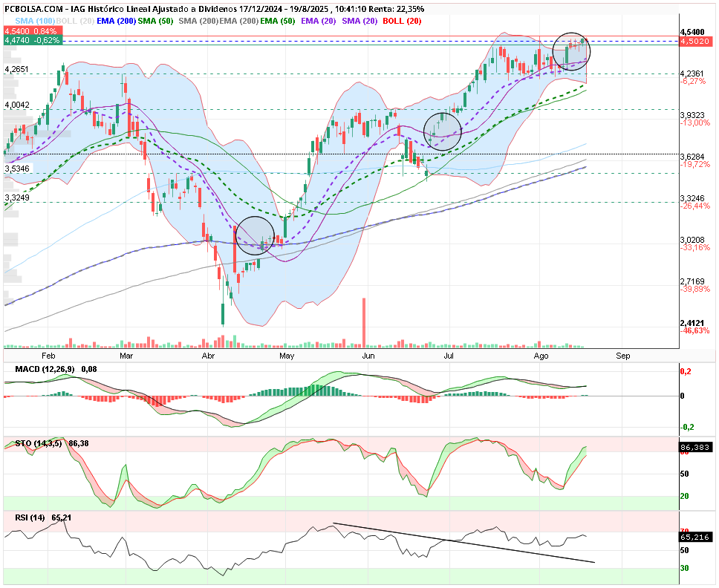Click the grey SMA (200) legend label
The image size is (719, 588).
[x=198, y=21]
